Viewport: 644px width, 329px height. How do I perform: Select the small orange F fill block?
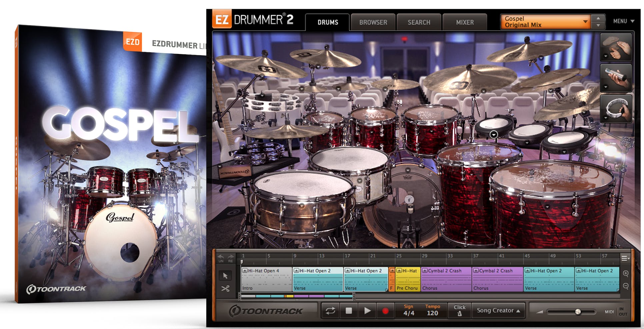tap(392, 279)
